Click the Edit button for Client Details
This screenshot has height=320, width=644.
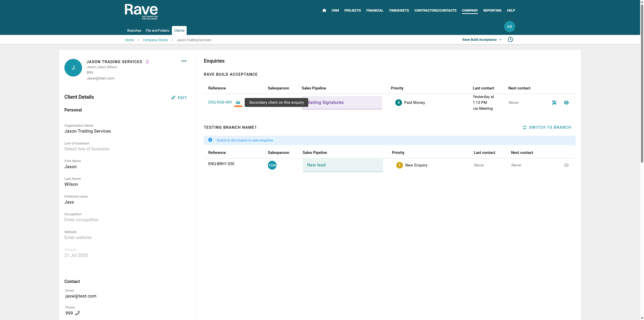click(179, 97)
